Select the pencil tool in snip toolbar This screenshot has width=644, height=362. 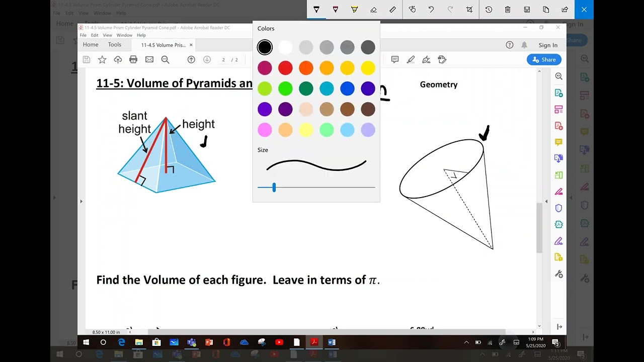point(336,10)
